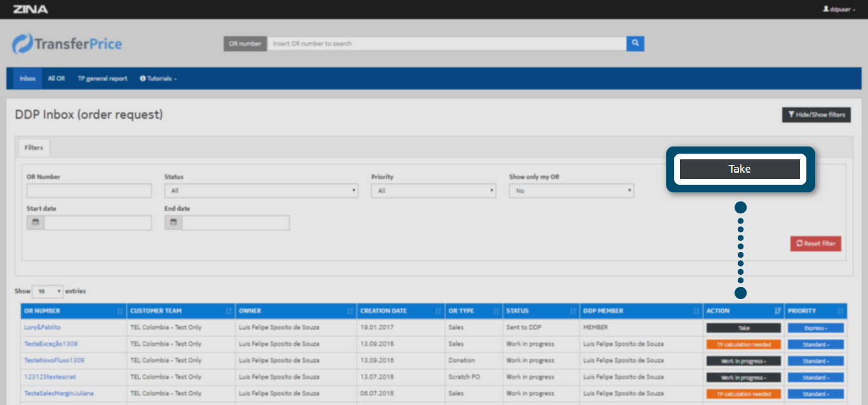Expand the Tutorials menu
The width and height of the screenshot is (868, 405).
pyautogui.click(x=158, y=79)
